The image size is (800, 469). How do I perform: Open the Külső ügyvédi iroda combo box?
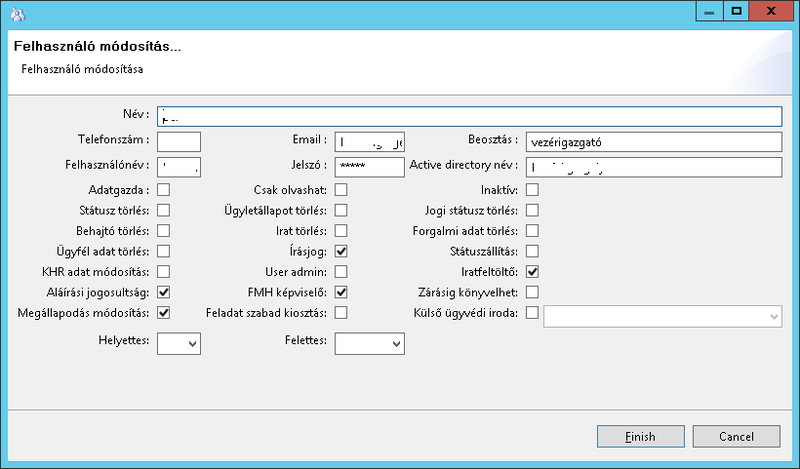point(661,315)
